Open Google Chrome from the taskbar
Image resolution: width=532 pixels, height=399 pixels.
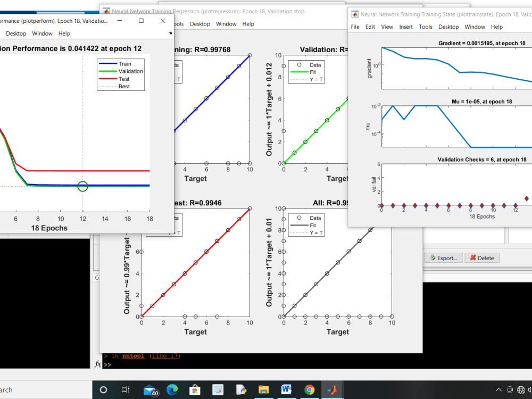309,389
